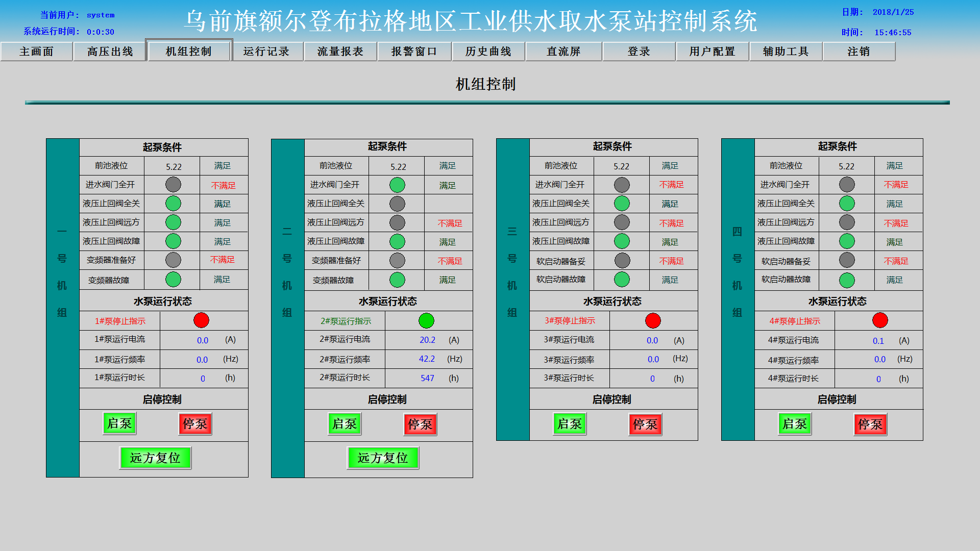Click unit 4 red pump-stop indicator light
This screenshot has height=551, width=980.
click(x=880, y=320)
